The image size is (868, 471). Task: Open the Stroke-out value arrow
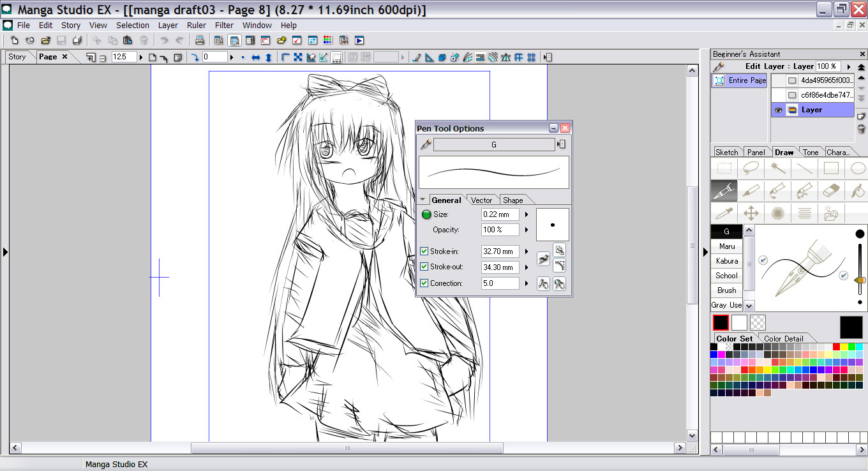527,267
